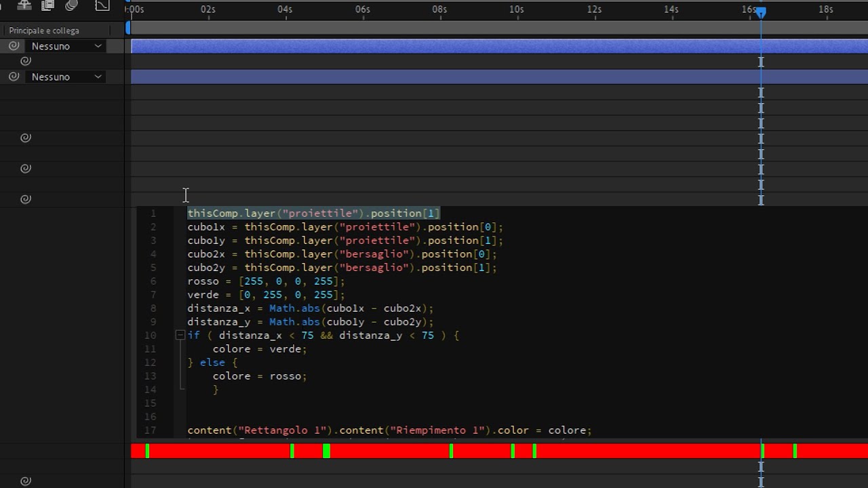Screen dimensions: 868x488
Task: Jump to the 18s mark on the time ruler
Action: point(826,9)
